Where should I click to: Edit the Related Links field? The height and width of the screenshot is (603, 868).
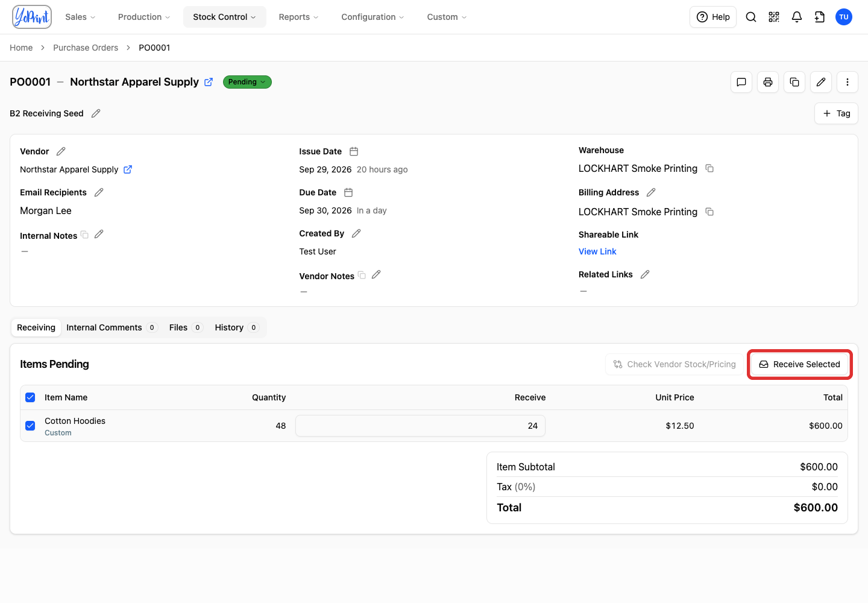click(x=645, y=274)
